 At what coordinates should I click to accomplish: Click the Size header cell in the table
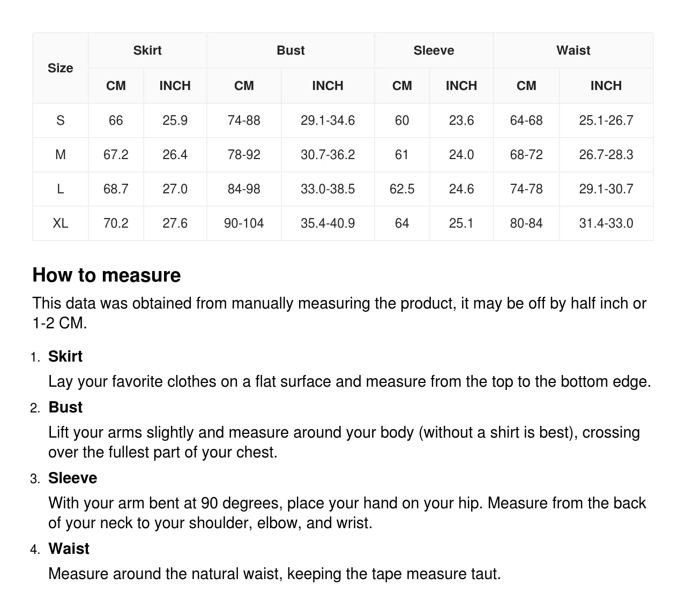pyautogui.click(x=60, y=68)
